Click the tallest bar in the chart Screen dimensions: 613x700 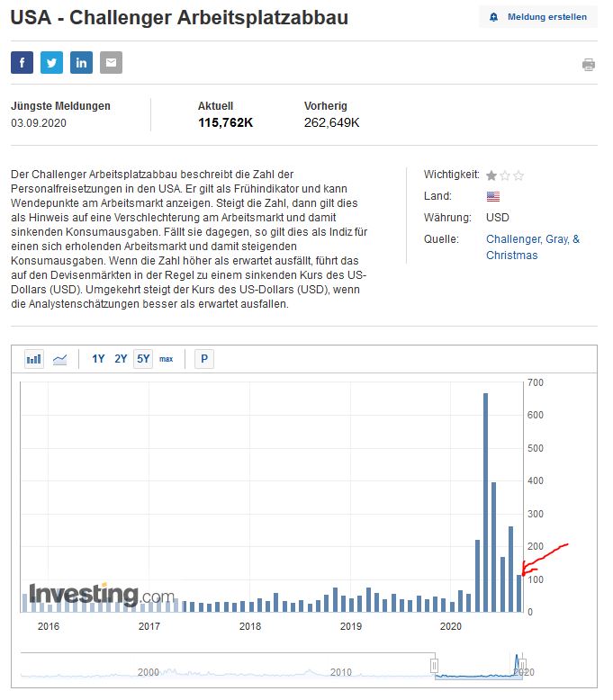pos(485,502)
